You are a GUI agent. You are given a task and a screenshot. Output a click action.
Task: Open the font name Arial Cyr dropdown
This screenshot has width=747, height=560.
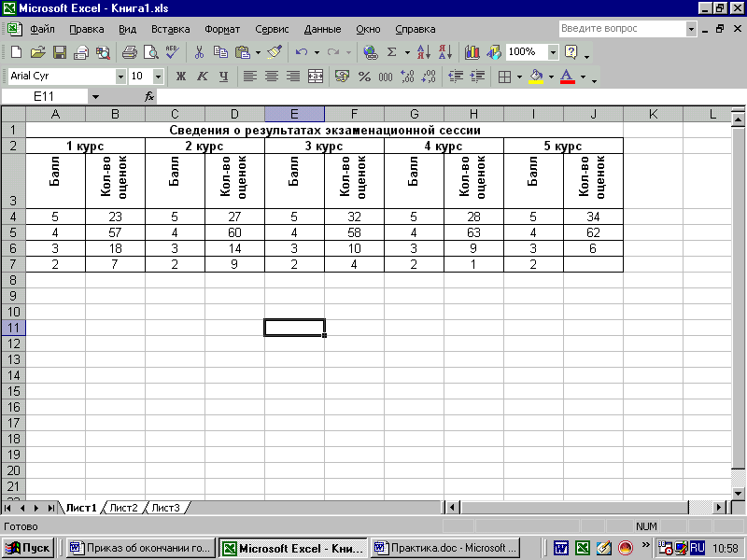(x=120, y=77)
